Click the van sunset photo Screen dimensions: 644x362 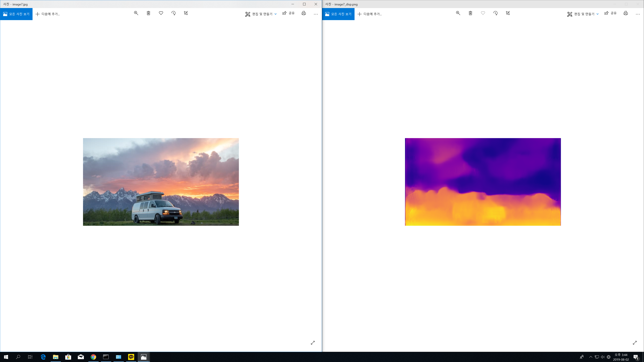pyautogui.click(x=161, y=182)
